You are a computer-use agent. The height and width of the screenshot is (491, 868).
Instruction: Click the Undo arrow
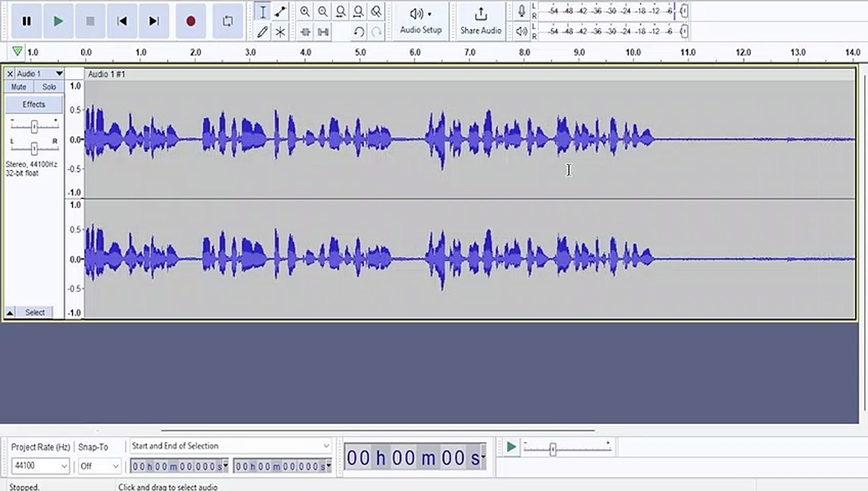click(358, 31)
